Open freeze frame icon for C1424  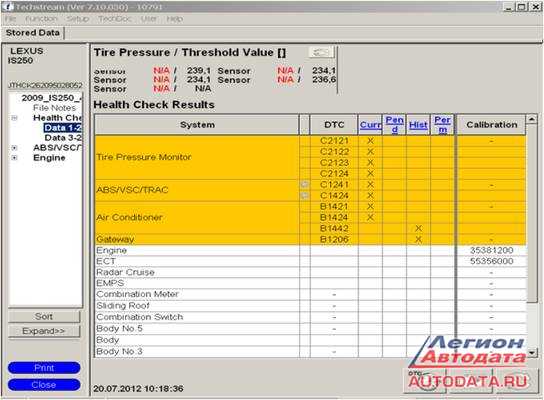[304, 196]
